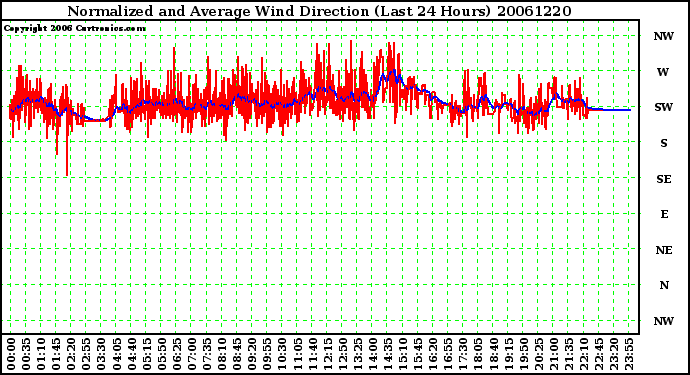Click the 07:00 time label
Image resolution: width=690 pixels, height=375 pixels.
pos(191,354)
